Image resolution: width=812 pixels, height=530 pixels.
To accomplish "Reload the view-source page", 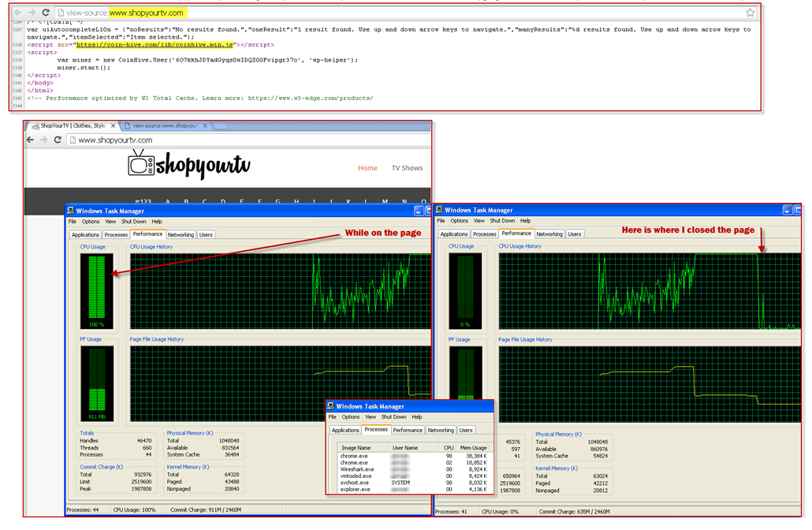I will click(46, 13).
